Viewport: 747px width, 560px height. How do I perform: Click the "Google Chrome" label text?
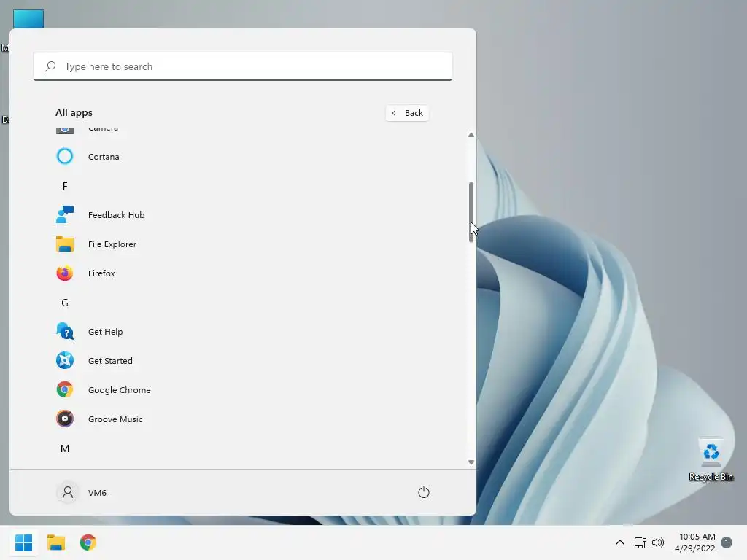[119, 389]
